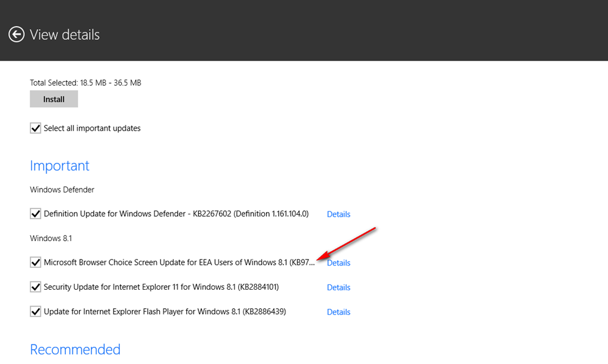This screenshot has height=364, width=608.
Task: Click the Windows Defender category label
Action: [x=62, y=189]
